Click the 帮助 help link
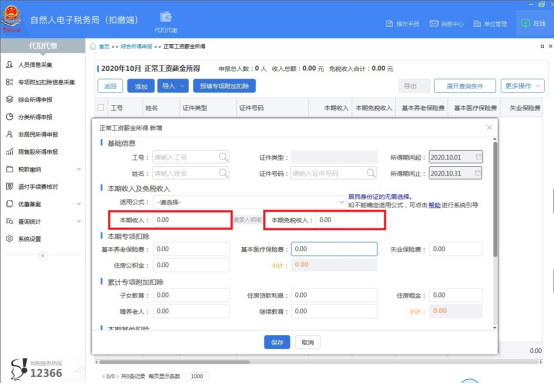This screenshot has height=384, width=554. tap(434, 205)
